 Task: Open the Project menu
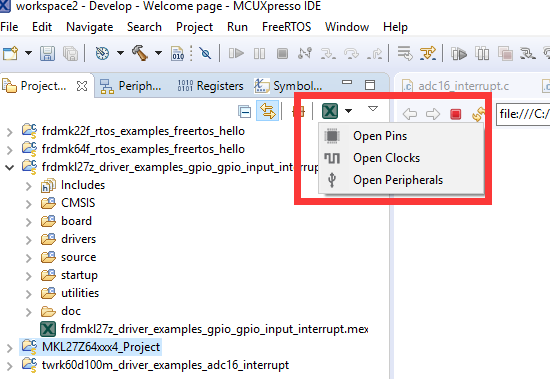[x=194, y=27]
